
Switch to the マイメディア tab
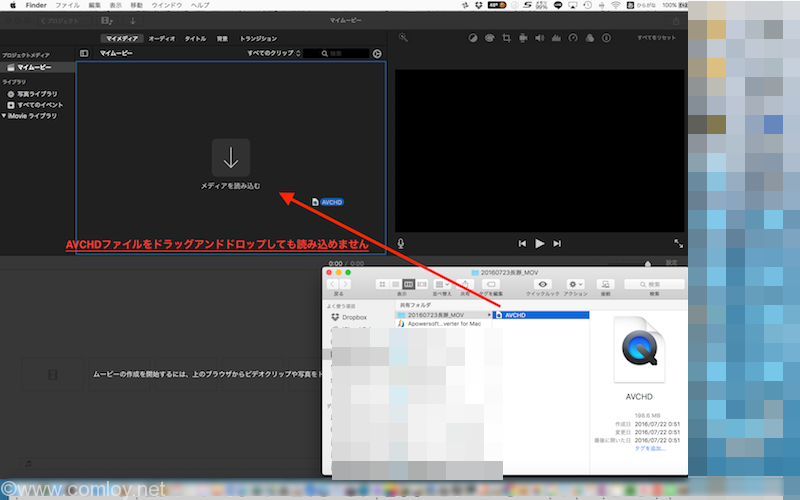[121, 39]
